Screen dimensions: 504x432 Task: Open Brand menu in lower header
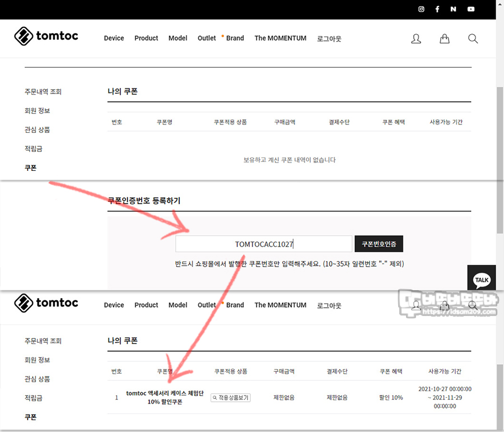click(235, 305)
